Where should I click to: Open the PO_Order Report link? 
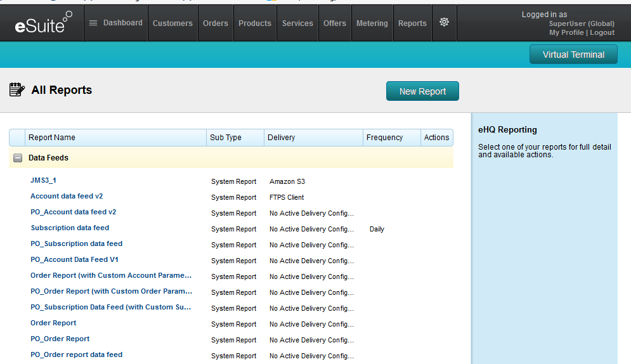60,339
